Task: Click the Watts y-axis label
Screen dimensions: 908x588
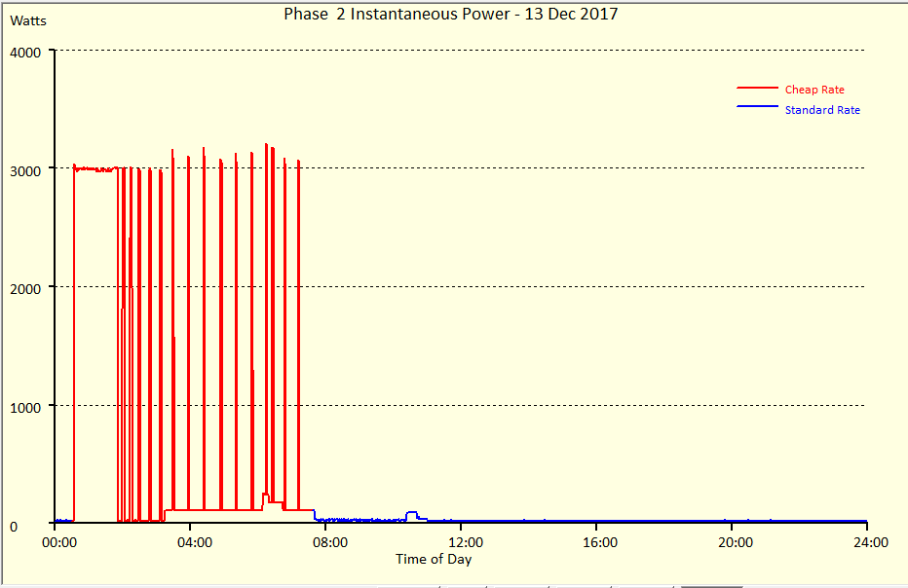Action: click(x=27, y=20)
